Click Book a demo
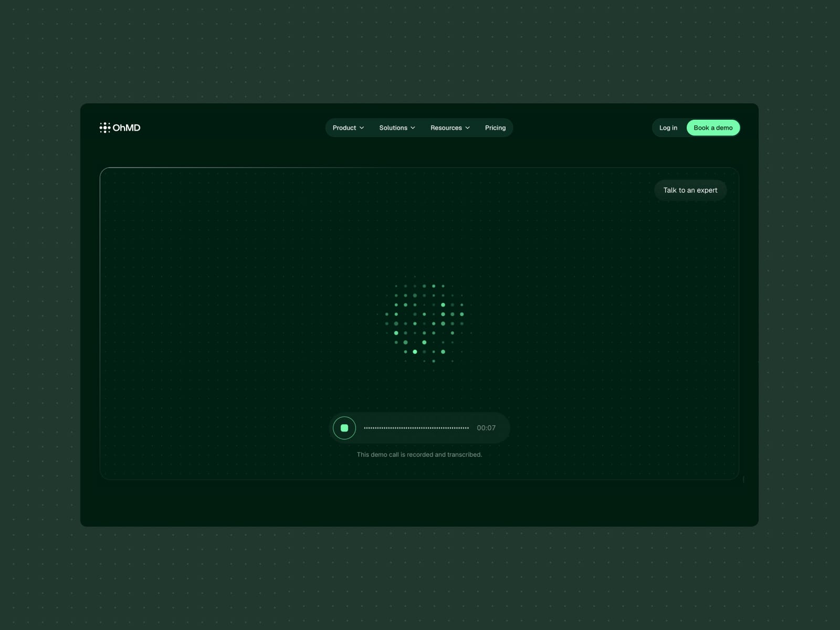Screen dimensions: 840x630 pyautogui.click(x=713, y=128)
